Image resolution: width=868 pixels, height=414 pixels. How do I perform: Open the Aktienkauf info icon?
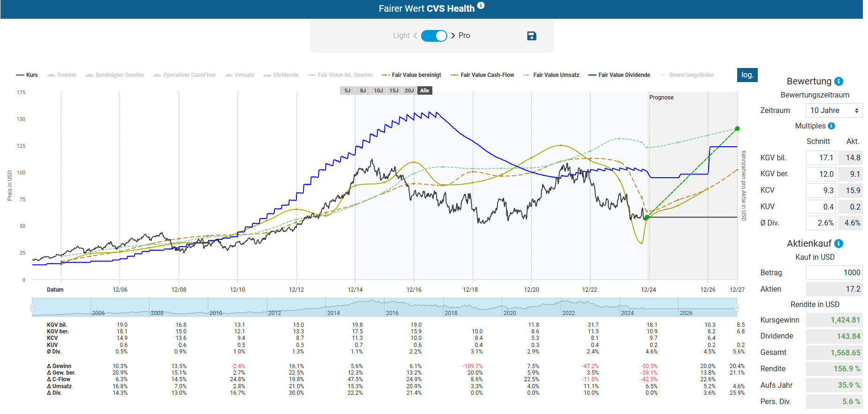pos(839,244)
